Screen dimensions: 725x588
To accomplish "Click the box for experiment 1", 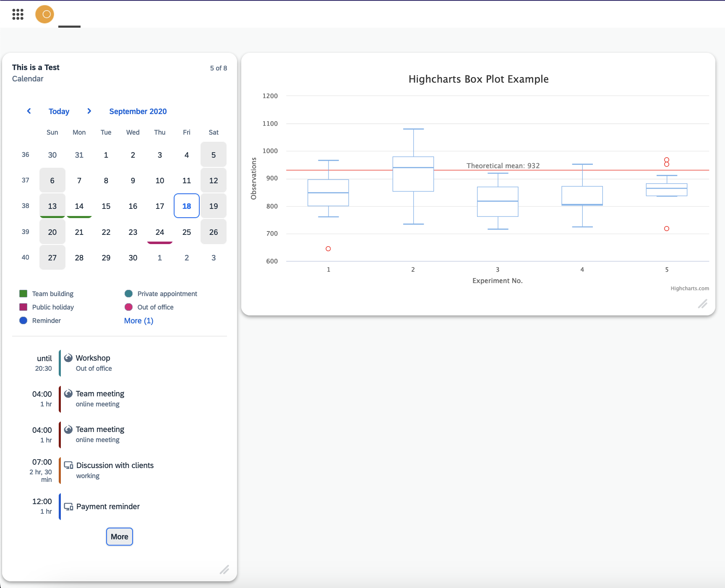I will (x=328, y=193).
